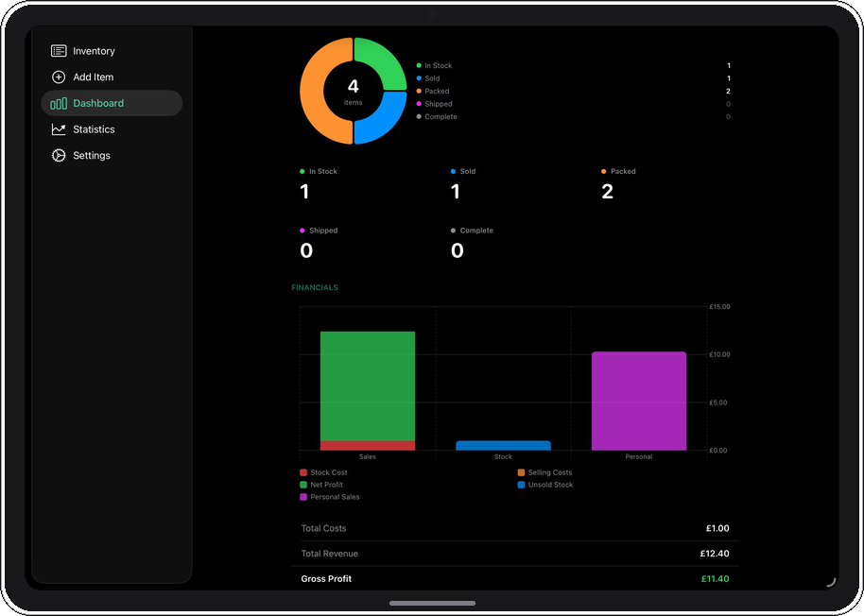Click the green Net Profit bar
The width and height of the screenshot is (864, 616).
click(368, 385)
